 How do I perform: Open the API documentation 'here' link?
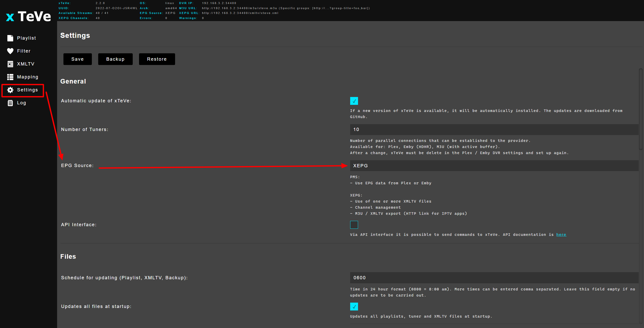point(561,235)
